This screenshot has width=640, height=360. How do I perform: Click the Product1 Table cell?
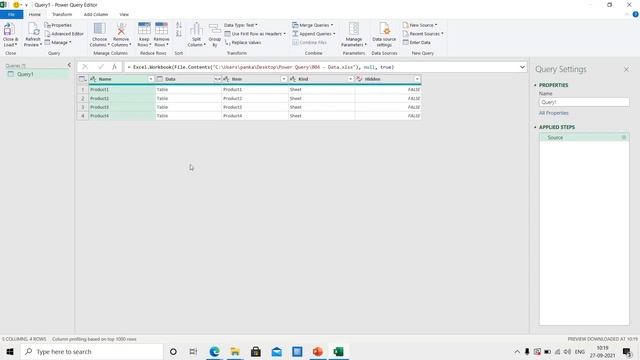(188, 89)
